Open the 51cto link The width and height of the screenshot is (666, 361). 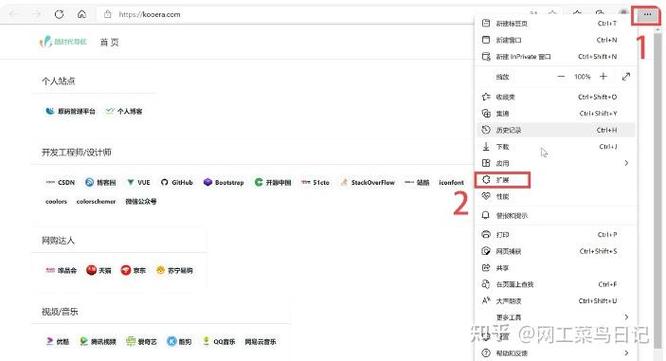[315, 182]
